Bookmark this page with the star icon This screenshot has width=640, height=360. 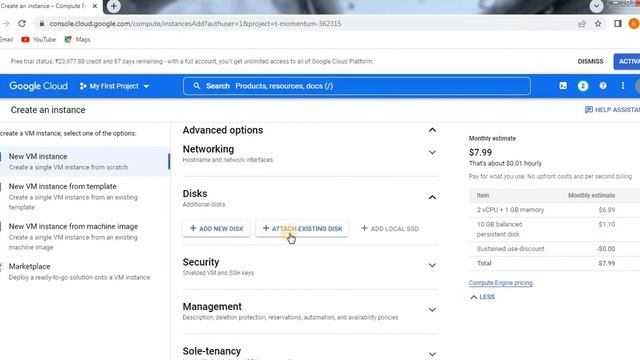598,24
